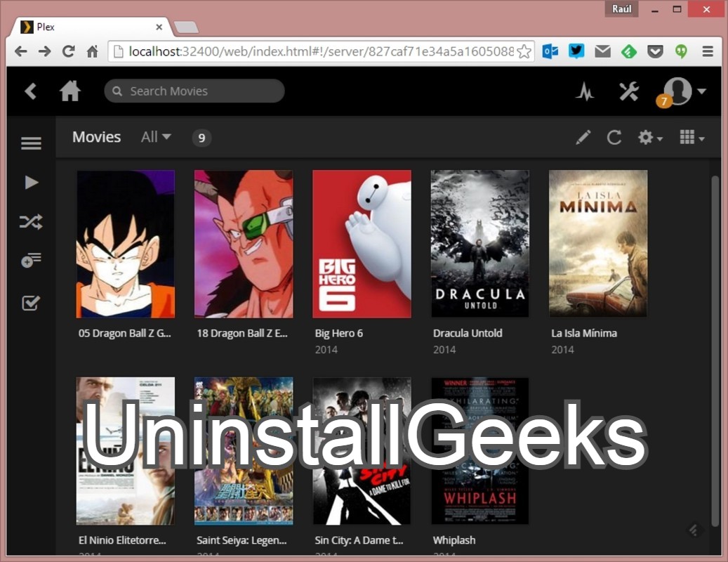This screenshot has width=728, height=562.
Task: Click the Sin City: A Dame t... title
Action: pyautogui.click(x=359, y=540)
